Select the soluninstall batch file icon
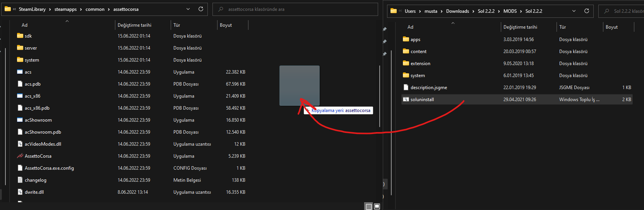 tap(406, 99)
